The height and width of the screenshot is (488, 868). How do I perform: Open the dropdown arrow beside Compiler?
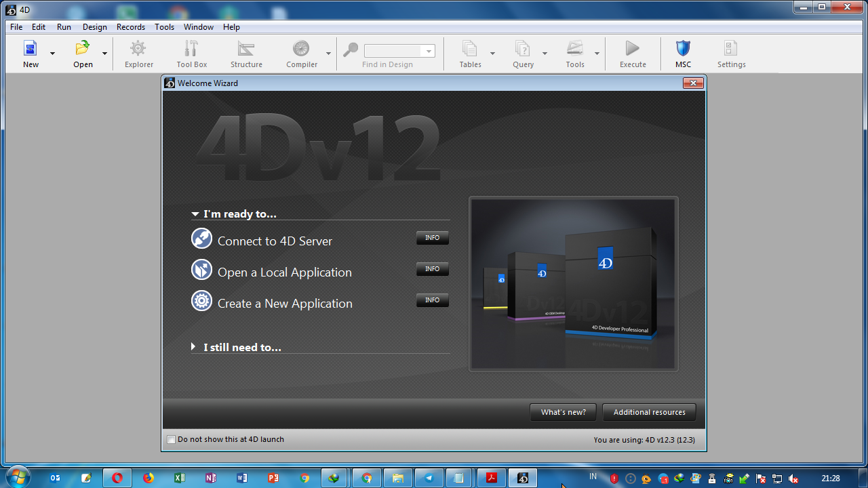click(328, 54)
